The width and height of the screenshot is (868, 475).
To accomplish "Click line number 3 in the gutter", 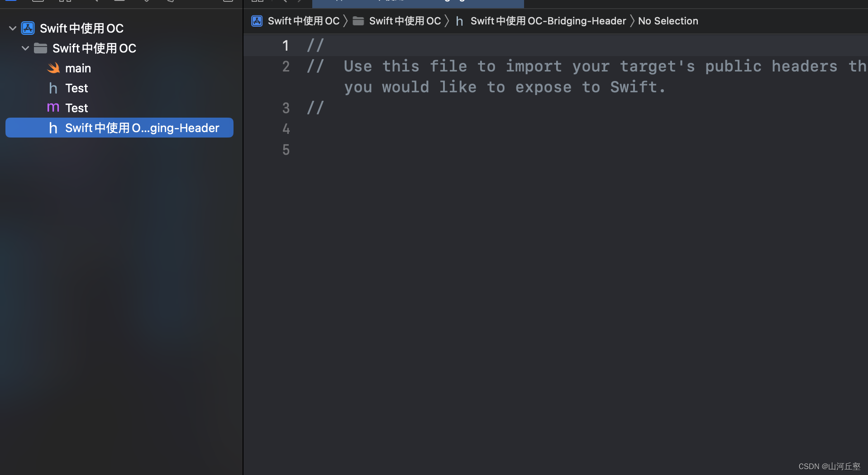I will coord(286,108).
